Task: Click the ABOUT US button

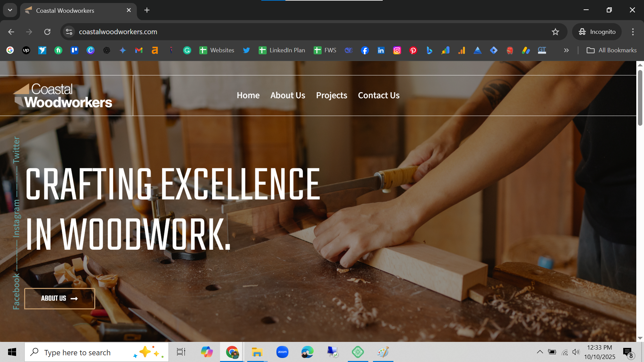Action: (x=60, y=299)
